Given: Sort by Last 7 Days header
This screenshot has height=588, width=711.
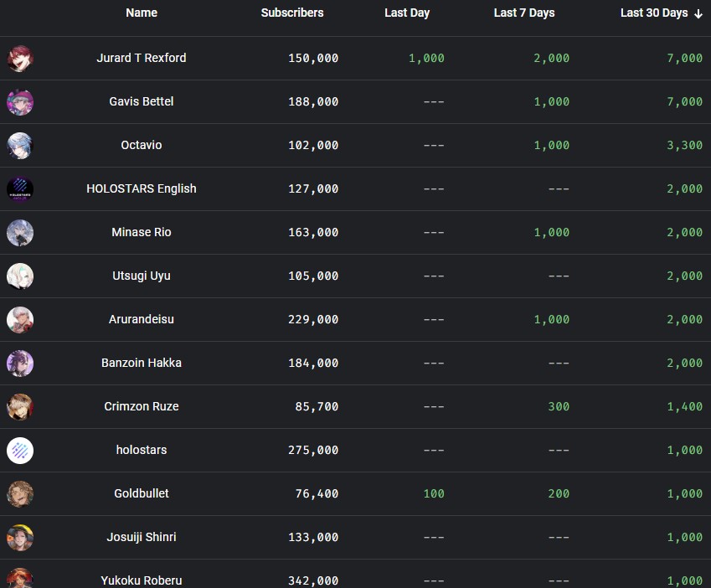Looking at the screenshot, I should 524,13.
